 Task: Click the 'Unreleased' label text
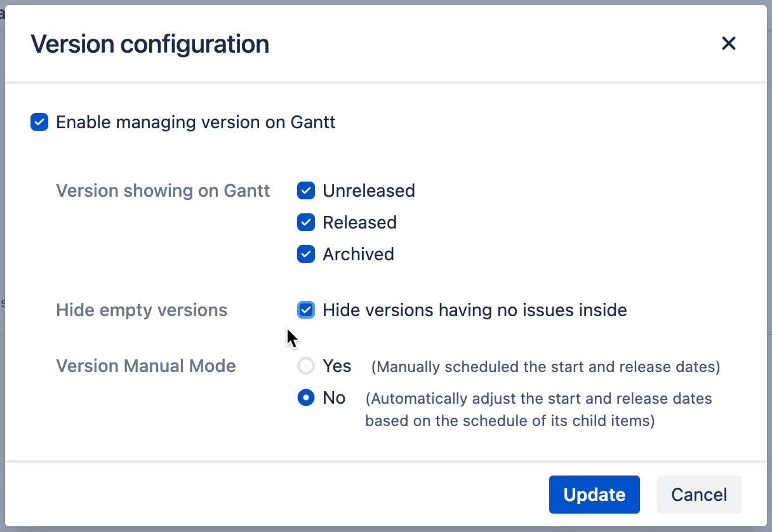pos(368,190)
